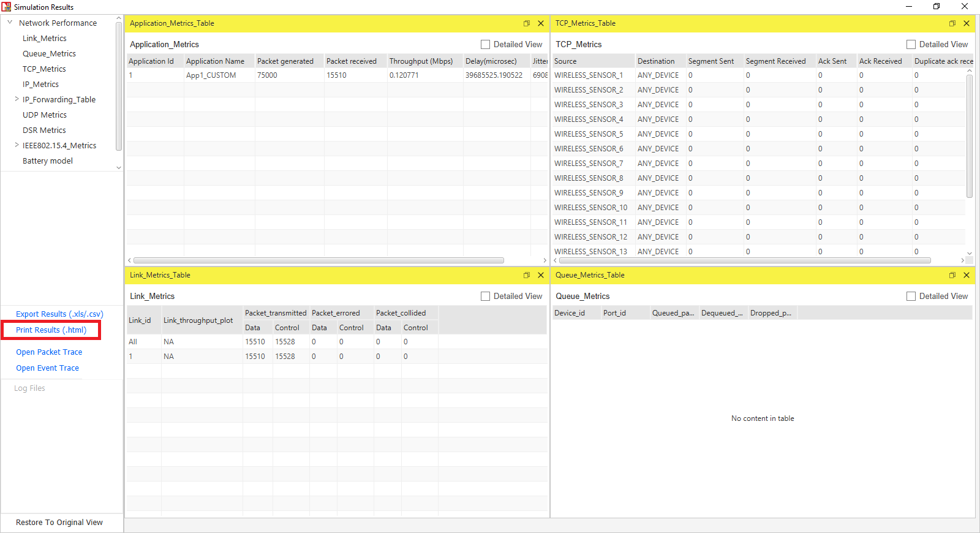The image size is (980, 533).
Task: Click down arrow of tree panel scrollbar
Action: tap(119, 167)
